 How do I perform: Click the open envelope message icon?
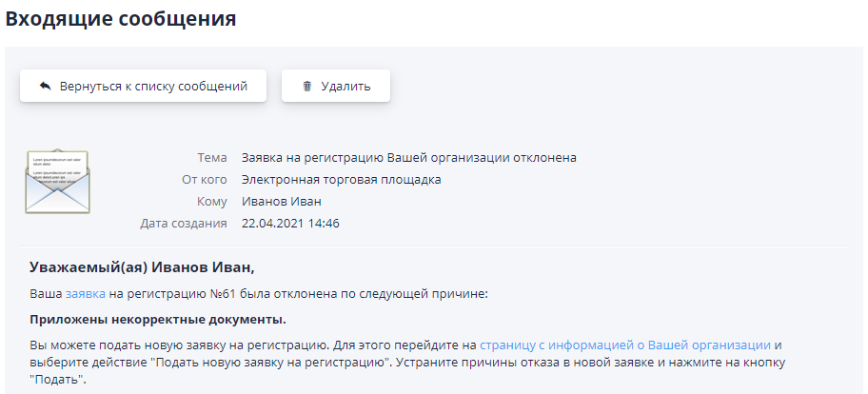(x=57, y=181)
